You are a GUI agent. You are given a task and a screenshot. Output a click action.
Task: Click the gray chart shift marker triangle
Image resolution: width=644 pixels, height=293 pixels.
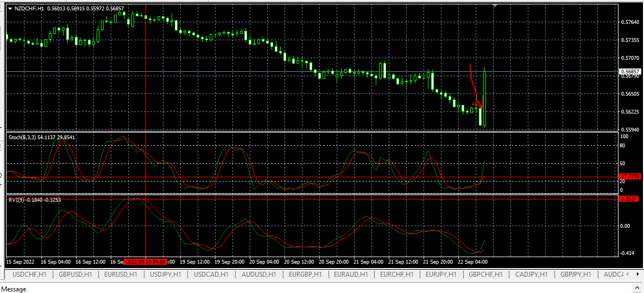(x=495, y=6)
